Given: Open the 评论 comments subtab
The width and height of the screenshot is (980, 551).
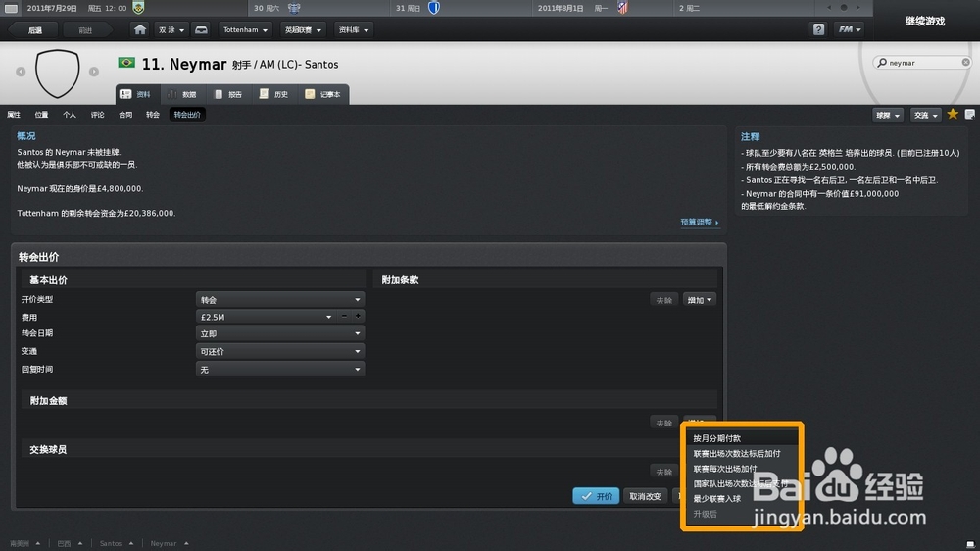Looking at the screenshot, I should pos(97,115).
